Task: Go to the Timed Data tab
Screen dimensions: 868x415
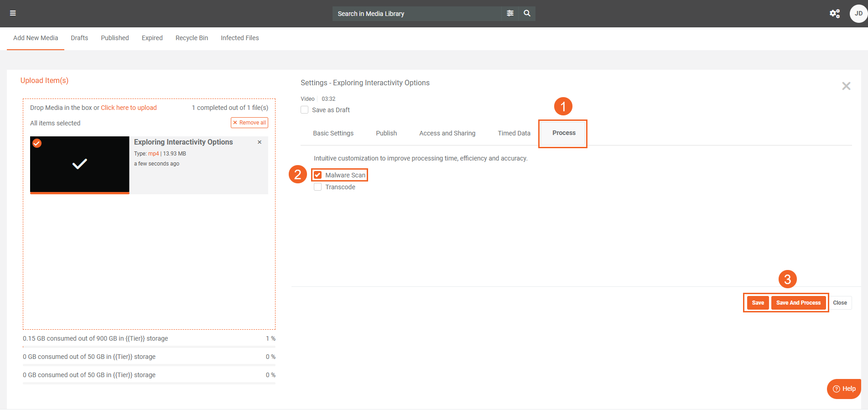Action: [x=514, y=133]
